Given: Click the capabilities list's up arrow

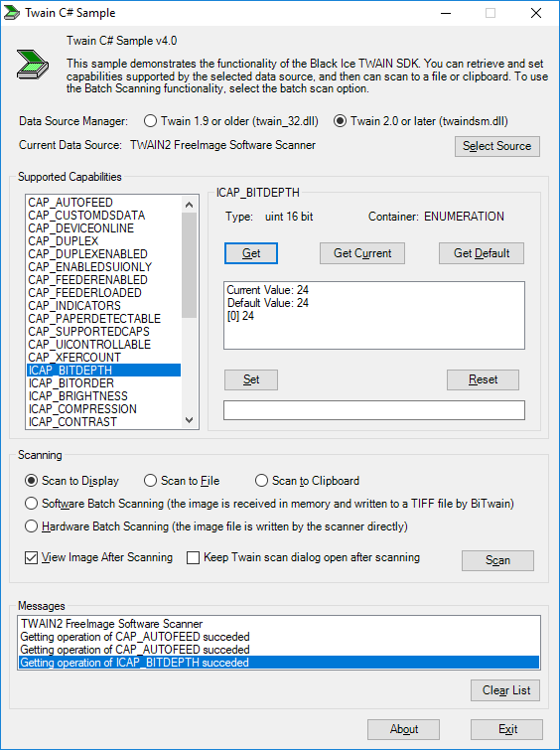Looking at the screenshot, I should [190, 205].
